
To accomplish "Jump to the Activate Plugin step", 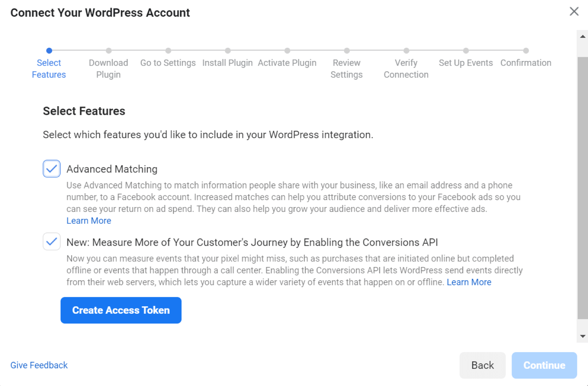I will pos(287,51).
